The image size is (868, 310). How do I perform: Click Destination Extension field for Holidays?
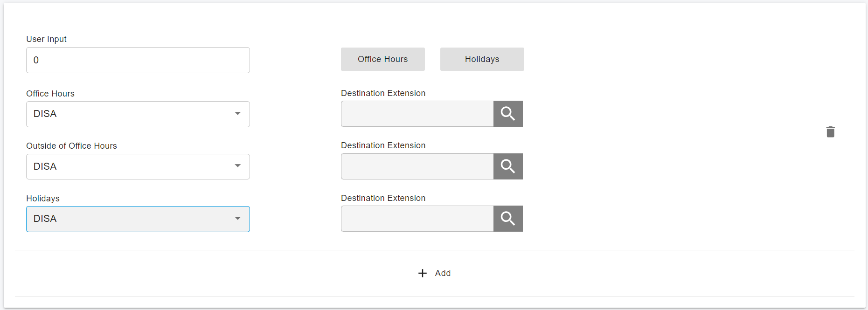417,219
